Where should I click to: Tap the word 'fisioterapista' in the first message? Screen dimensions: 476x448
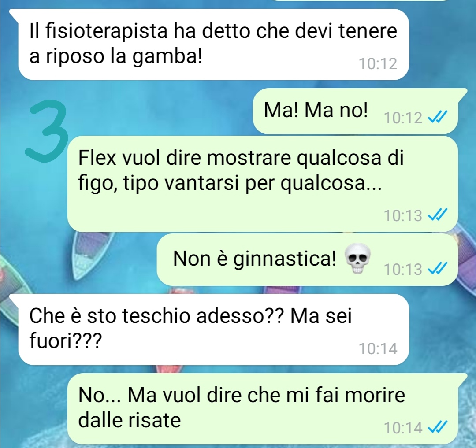coord(107,32)
